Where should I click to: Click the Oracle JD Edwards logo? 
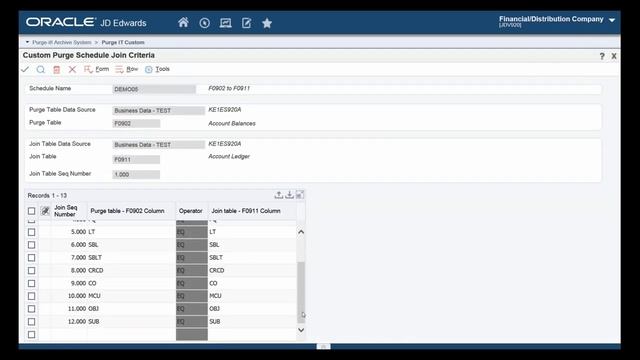tap(86, 22)
